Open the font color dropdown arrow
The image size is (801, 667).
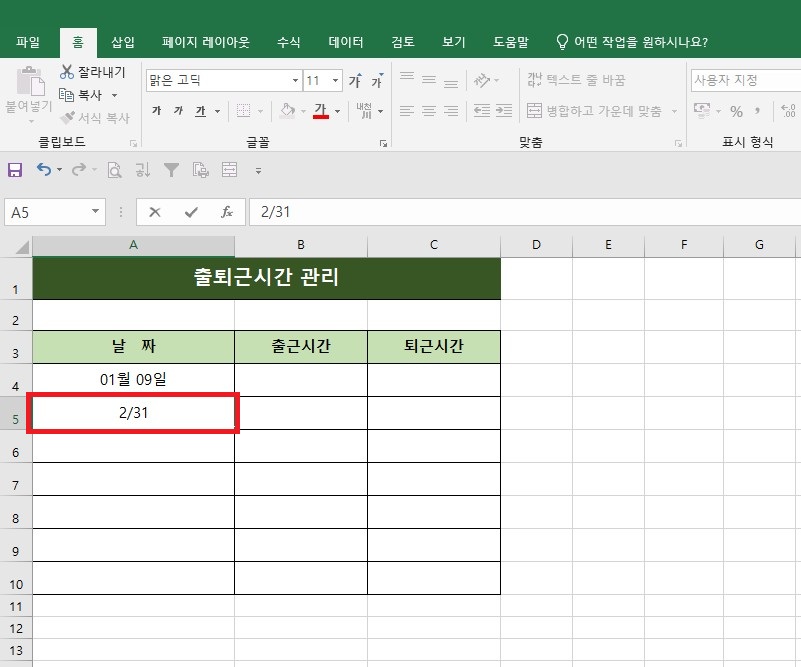(x=337, y=111)
